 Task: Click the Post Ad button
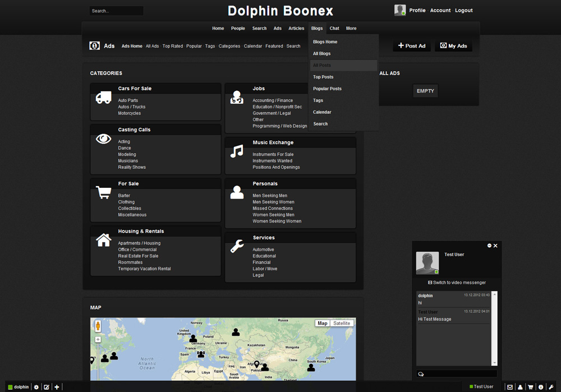pyautogui.click(x=411, y=46)
